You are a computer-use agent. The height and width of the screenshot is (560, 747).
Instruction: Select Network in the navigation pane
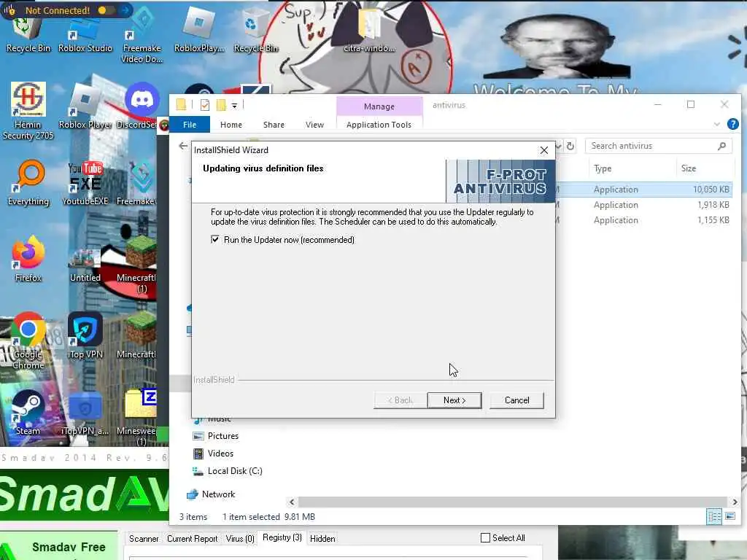(x=217, y=494)
